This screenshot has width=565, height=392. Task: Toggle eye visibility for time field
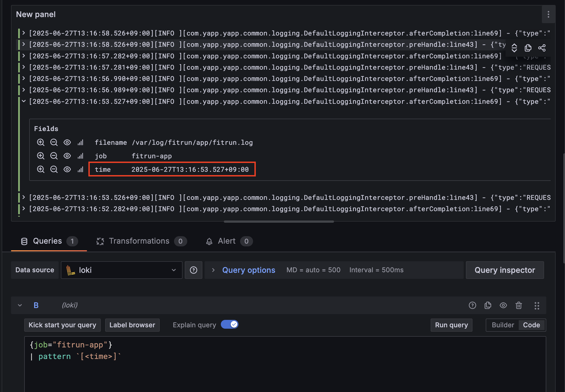click(x=67, y=169)
